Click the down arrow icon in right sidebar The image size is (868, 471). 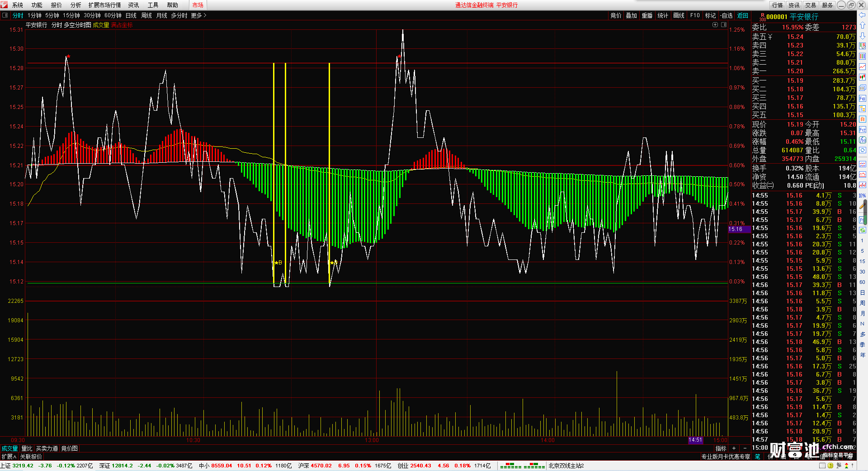point(863,36)
